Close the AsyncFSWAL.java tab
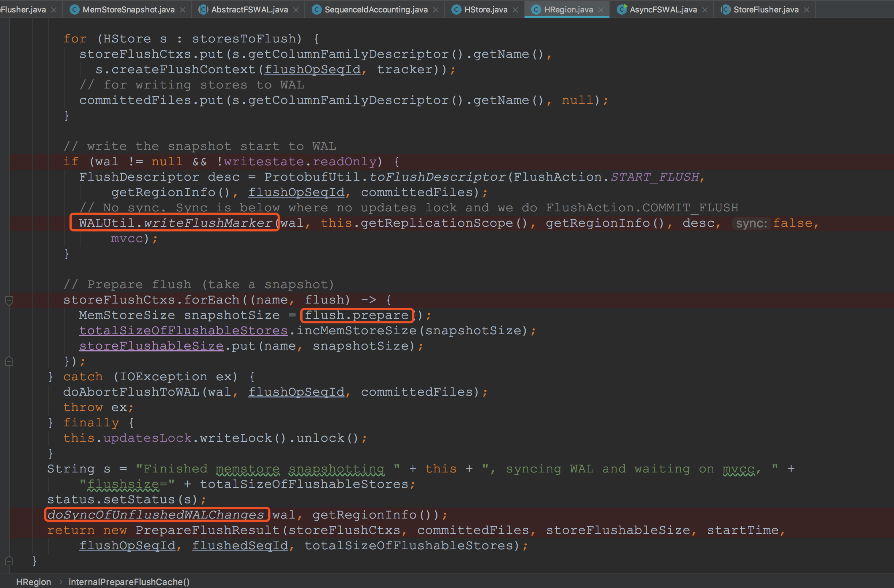Screen dimensions: 894x588 point(705,10)
